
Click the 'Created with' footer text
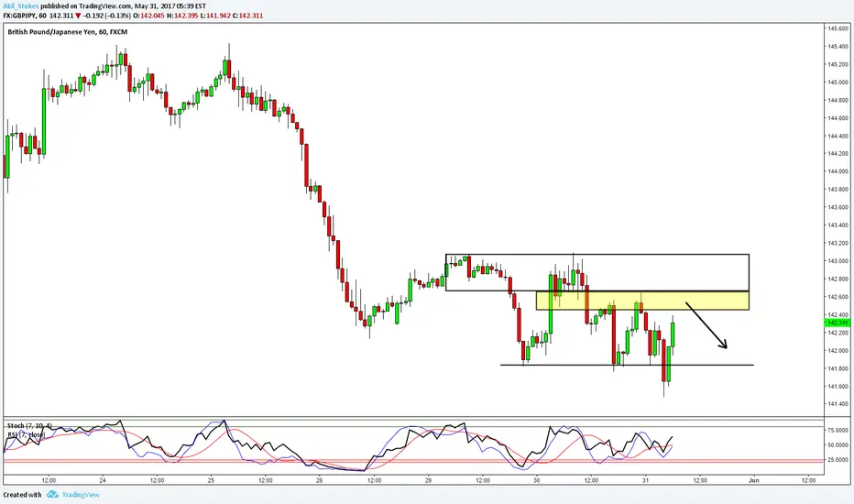coord(22,495)
